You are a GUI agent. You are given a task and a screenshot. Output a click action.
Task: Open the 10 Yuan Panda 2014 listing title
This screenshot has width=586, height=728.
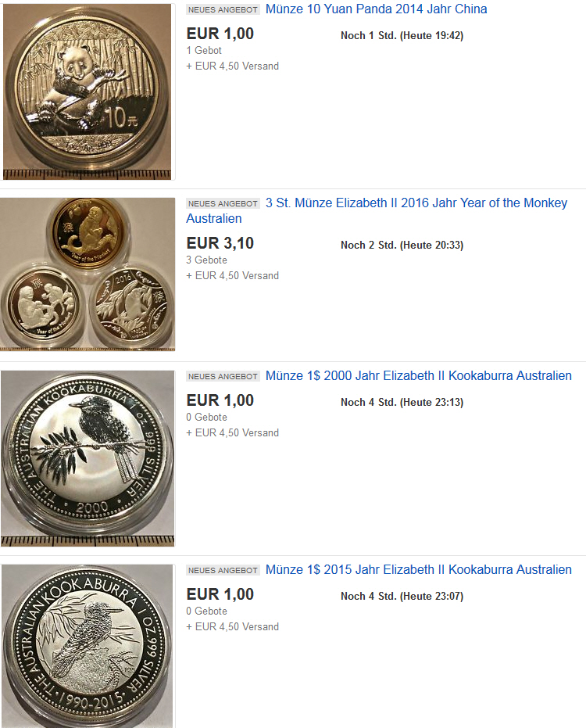click(x=376, y=9)
